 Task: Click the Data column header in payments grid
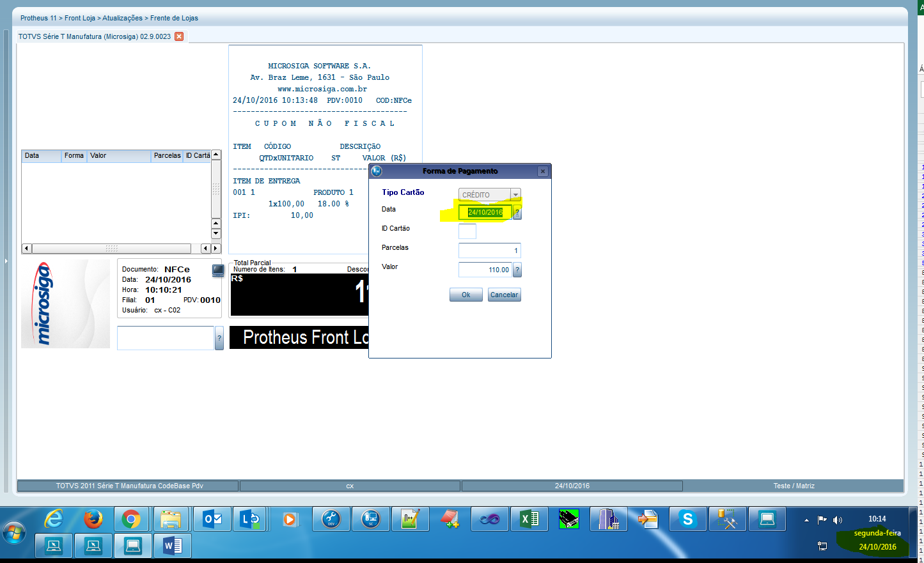click(42, 156)
